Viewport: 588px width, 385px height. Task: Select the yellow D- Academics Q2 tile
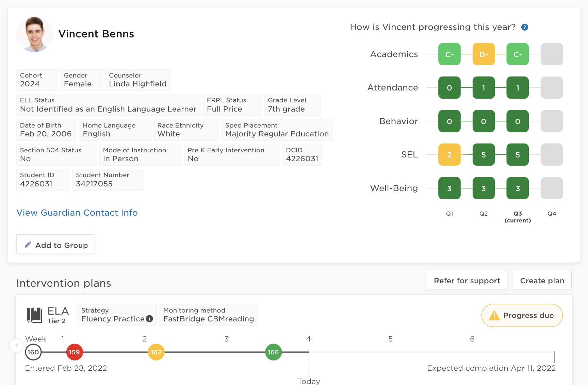pyautogui.click(x=483, y=54)
